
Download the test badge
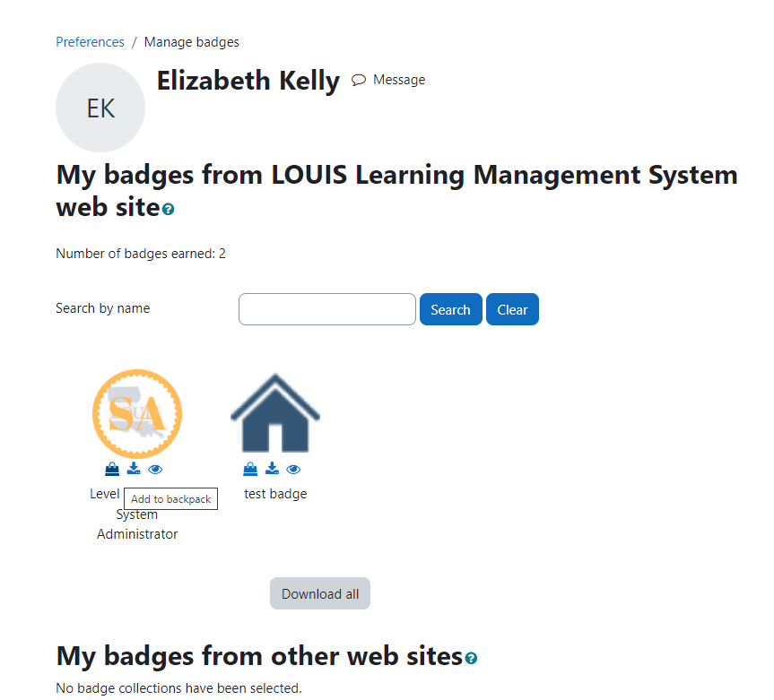(x=272, y=469)
